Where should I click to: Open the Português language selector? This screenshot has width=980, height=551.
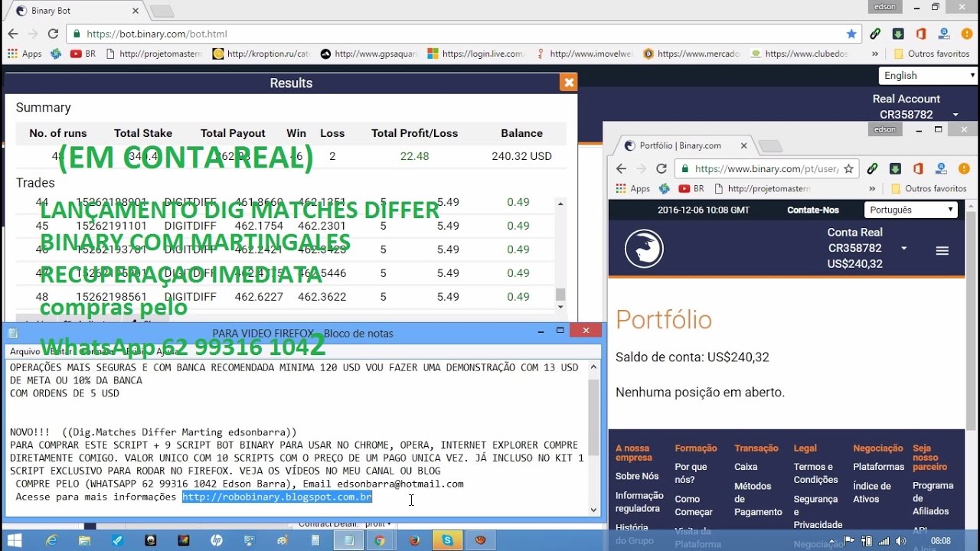(x=911, y=210)
